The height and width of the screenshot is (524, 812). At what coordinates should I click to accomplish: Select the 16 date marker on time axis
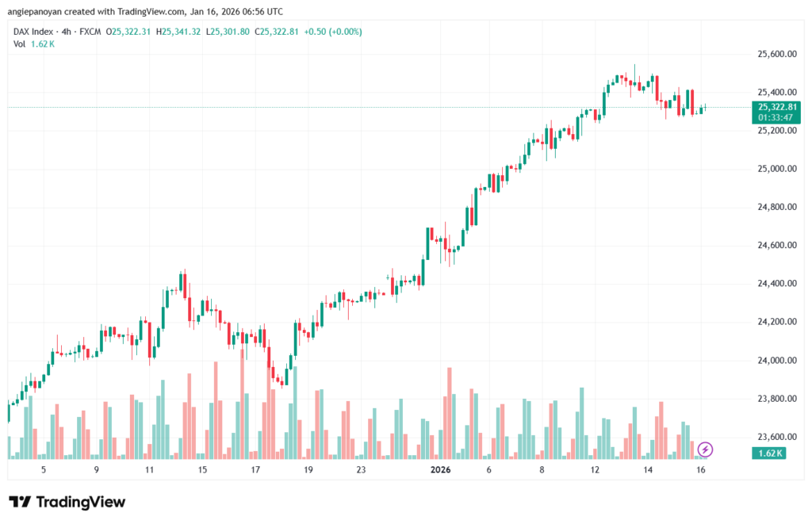(701, 470)
